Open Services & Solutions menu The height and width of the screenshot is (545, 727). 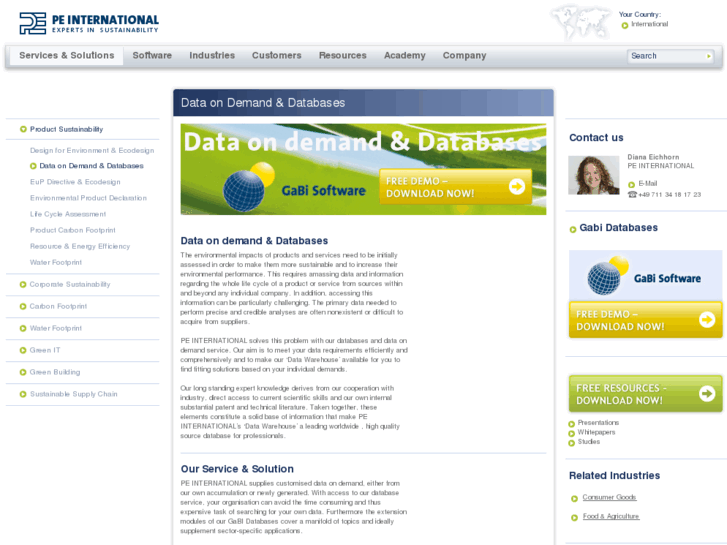click(66, 55)
